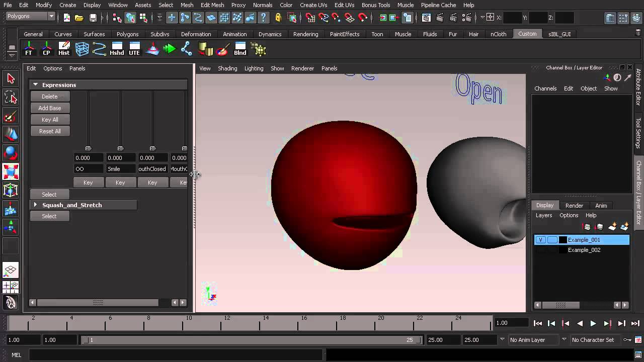Switch to the sIBL_GUI shelf tab
Image resolution: width=644 pixels, height=362 pixels.
click(559, 34)
